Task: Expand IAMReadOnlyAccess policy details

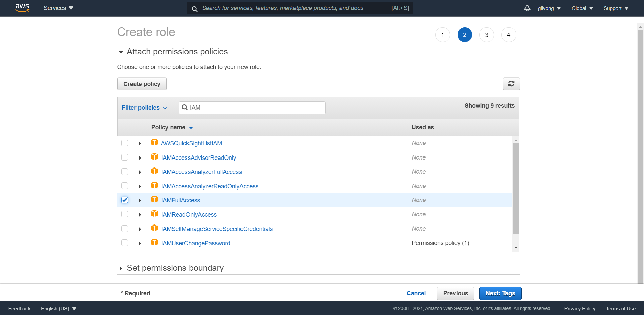Action: click(140, 215)
